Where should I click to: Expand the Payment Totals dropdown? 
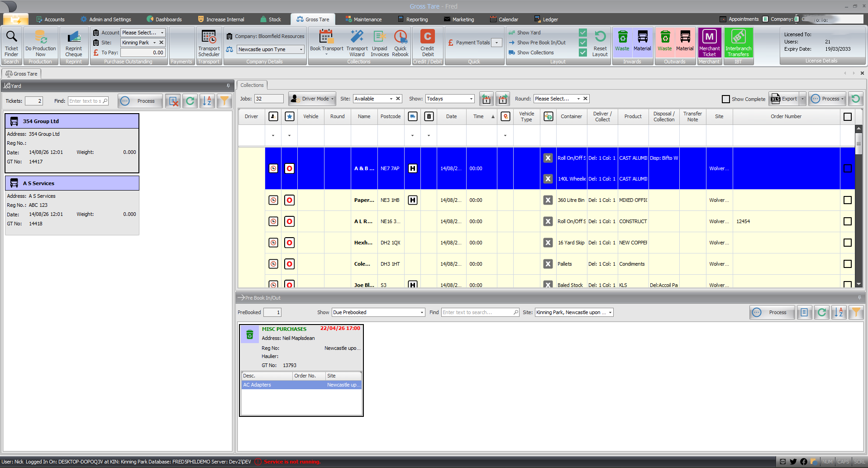(x=497, y=43)
